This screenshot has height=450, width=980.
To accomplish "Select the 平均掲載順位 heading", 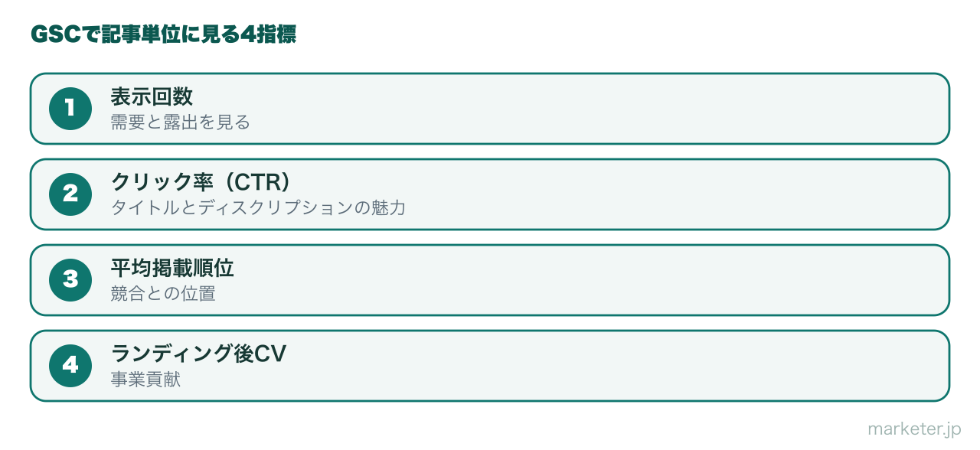I will pos(172,268).
